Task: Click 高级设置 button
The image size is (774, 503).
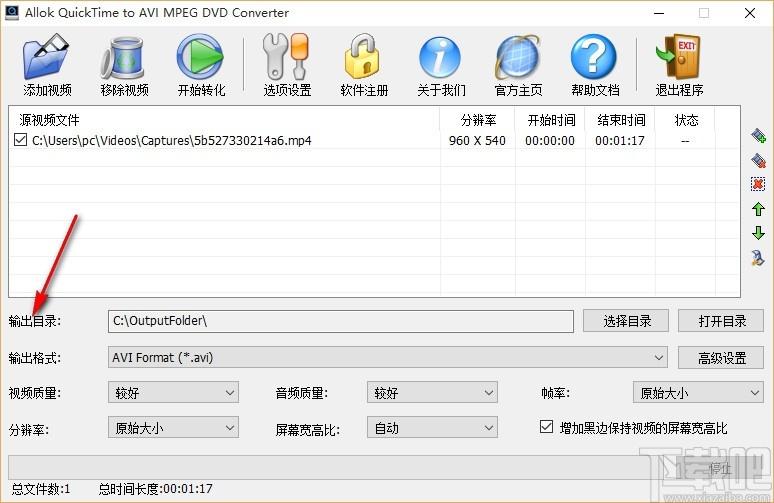Action: pyautogui.click(x=721, y=357)
